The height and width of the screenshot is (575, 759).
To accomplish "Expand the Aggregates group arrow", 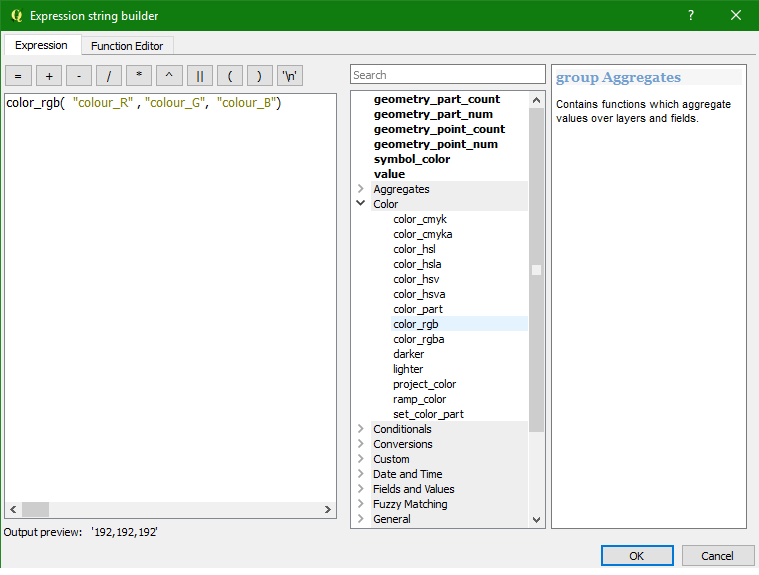I will pyautogui.click(x=361, y=189).
